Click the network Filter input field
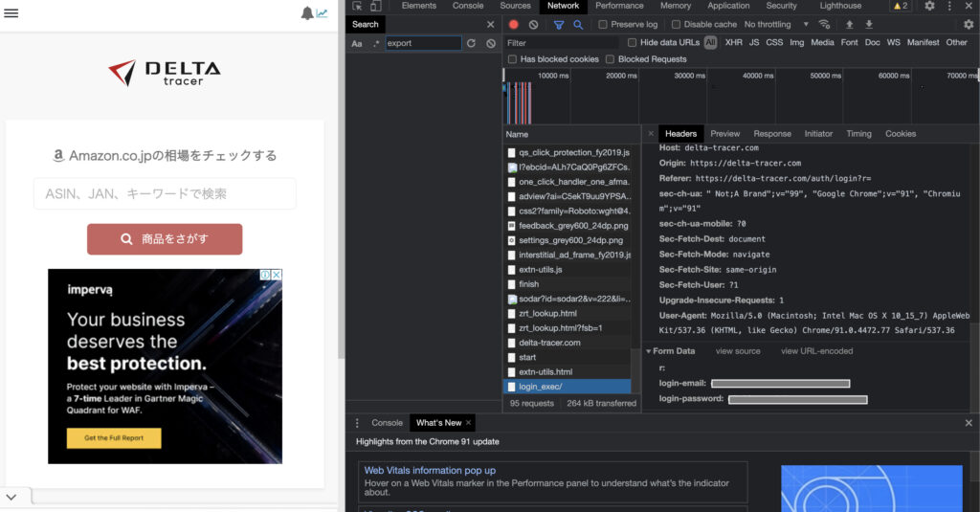This screenshot has width=980, height=512. (x=561, y=43)
